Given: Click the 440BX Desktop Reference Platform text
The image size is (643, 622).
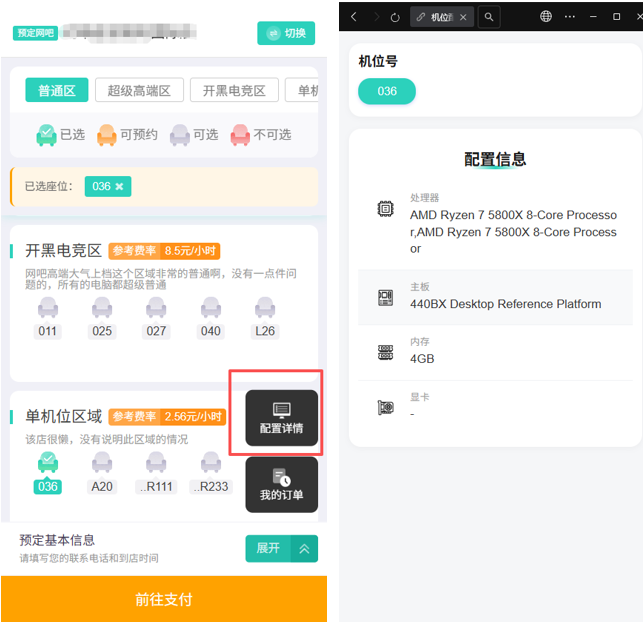Looking at the screenshot, I should click(x=506, y=304).
